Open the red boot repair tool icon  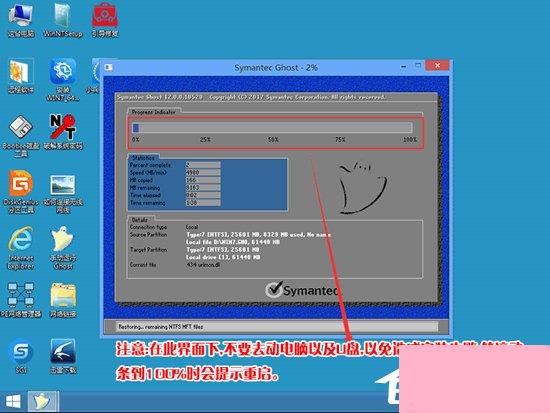click(105, 20)
